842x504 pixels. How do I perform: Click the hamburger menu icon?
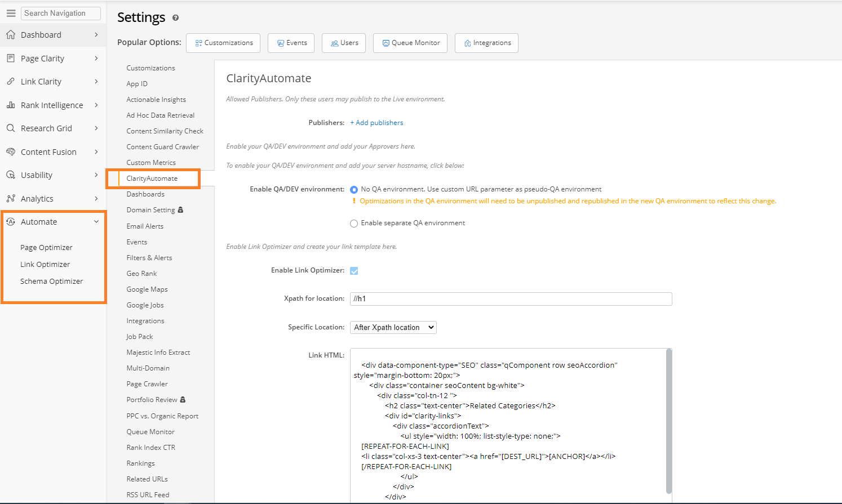[11, 13]
